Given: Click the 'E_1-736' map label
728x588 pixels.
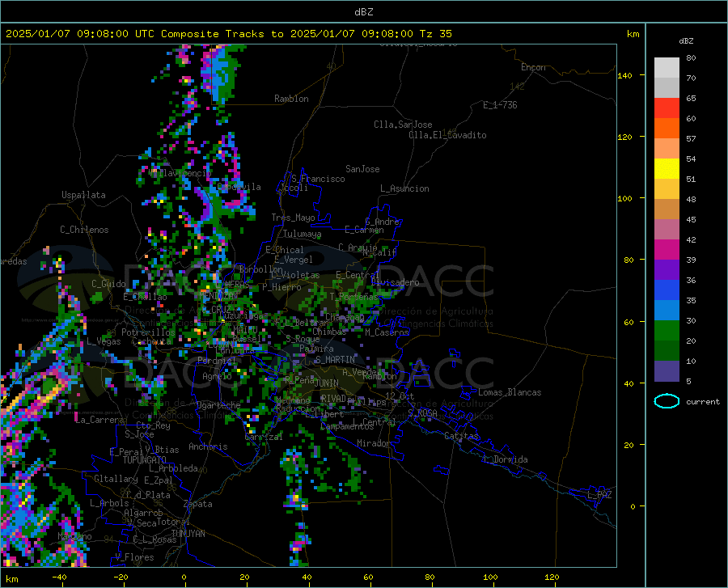Looking at the screenshot, I should pyautogui.click(x=500, y=105).
